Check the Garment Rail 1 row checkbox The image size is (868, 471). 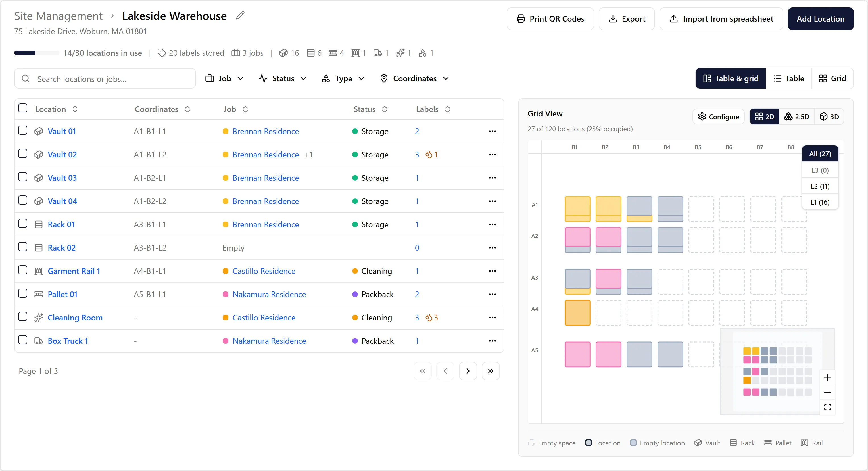click(23, 270)
